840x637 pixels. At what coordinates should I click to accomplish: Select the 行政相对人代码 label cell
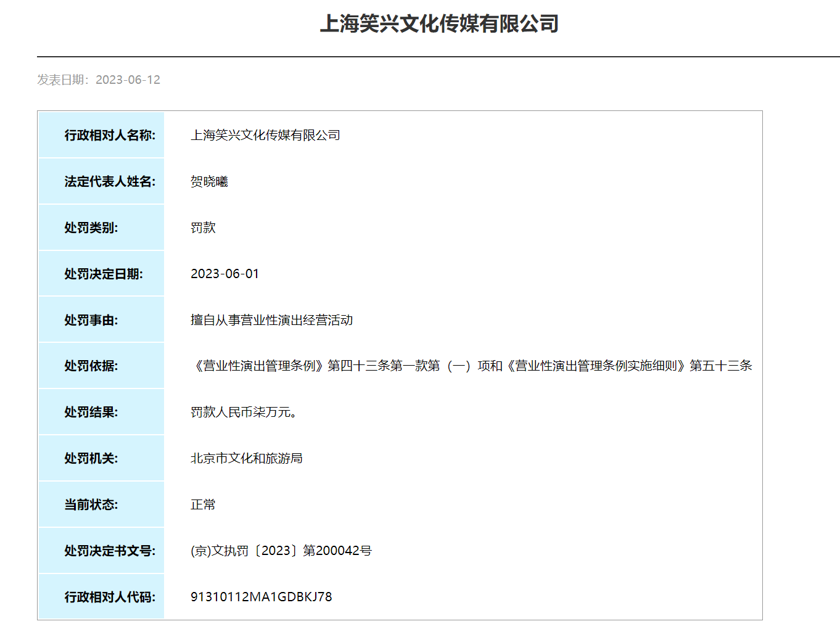pos(102,597)
